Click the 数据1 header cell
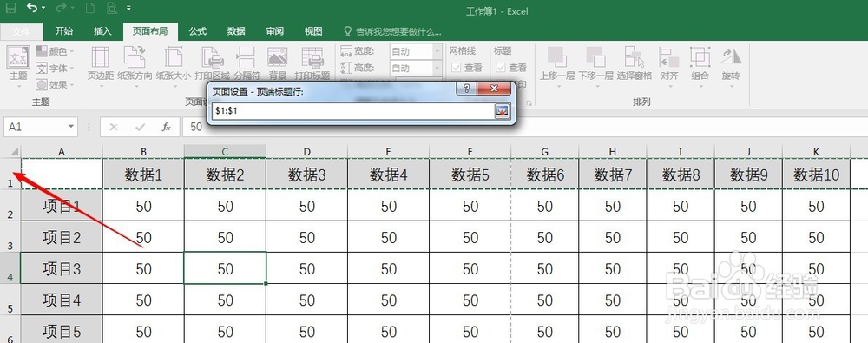The height and width of the screenshot is (343, 868). pyautogui.click(x=143, y=175)
